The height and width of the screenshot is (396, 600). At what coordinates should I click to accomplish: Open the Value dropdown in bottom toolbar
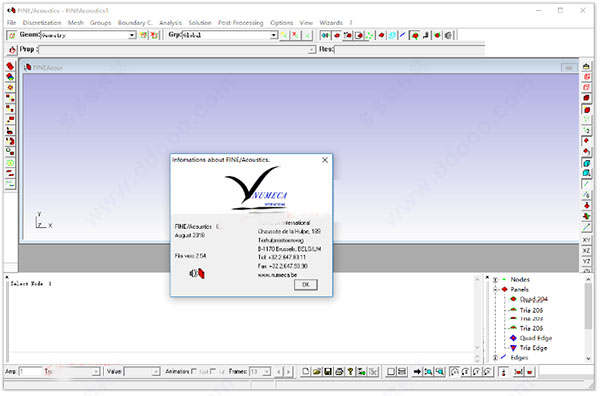[155, 372]
